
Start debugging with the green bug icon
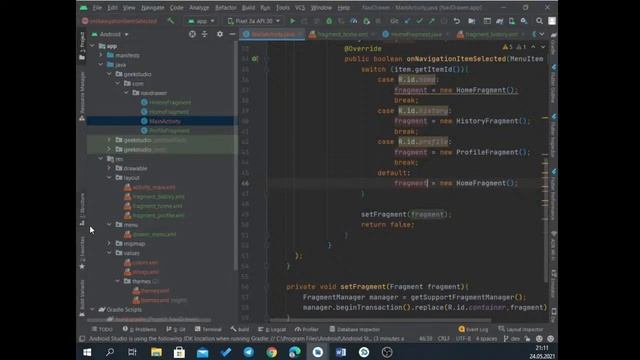(x=329, y=21)
